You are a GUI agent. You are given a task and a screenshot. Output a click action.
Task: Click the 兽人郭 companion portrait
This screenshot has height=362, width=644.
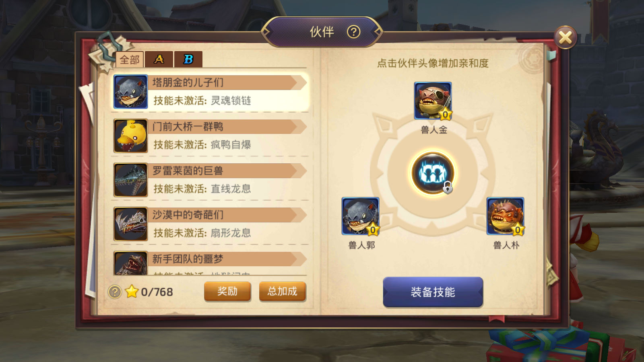pos(360,216)
